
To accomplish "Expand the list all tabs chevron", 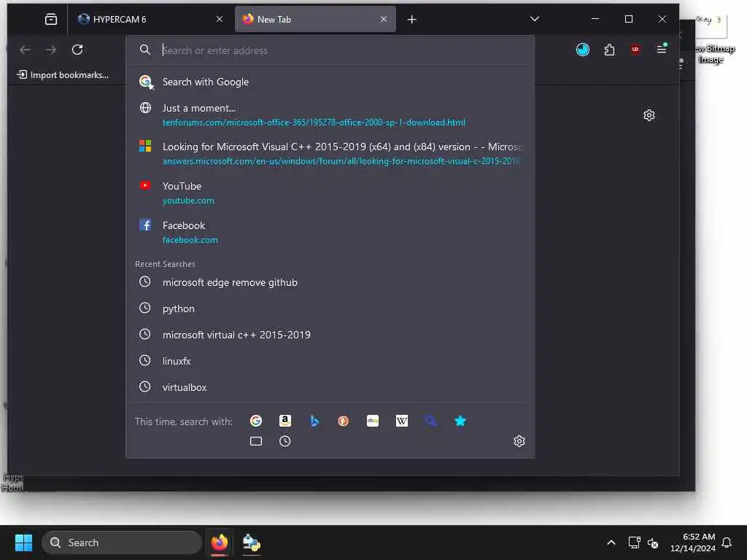I will click(535, 19).
